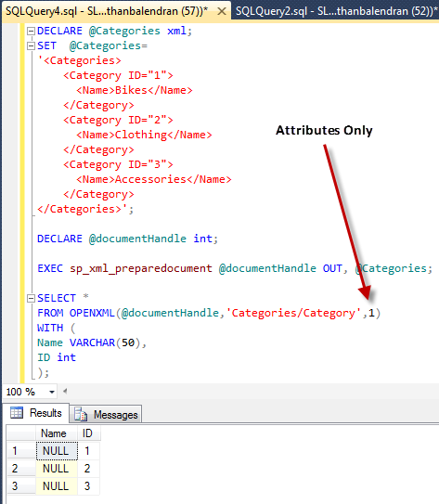This screenshot has width=439, height=504.
Task: Click the opening '<Categories> tag line
Action: pos(79,60)
